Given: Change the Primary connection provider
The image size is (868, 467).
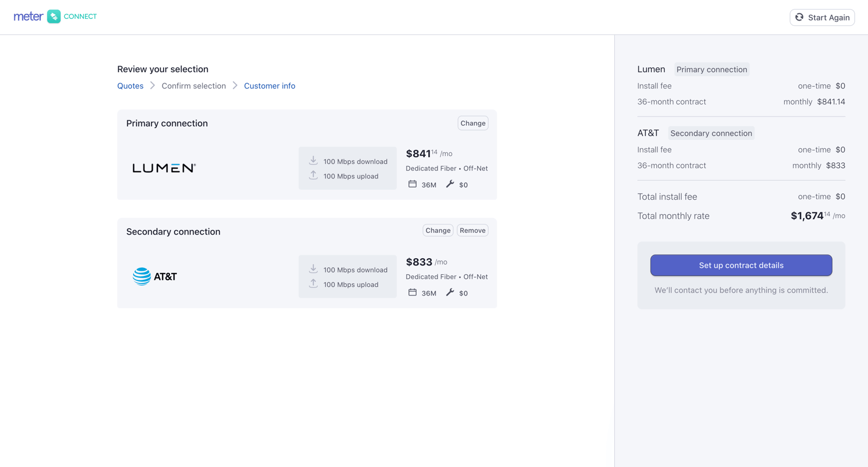Looking at the screenshot, I should tap(473, 123).
